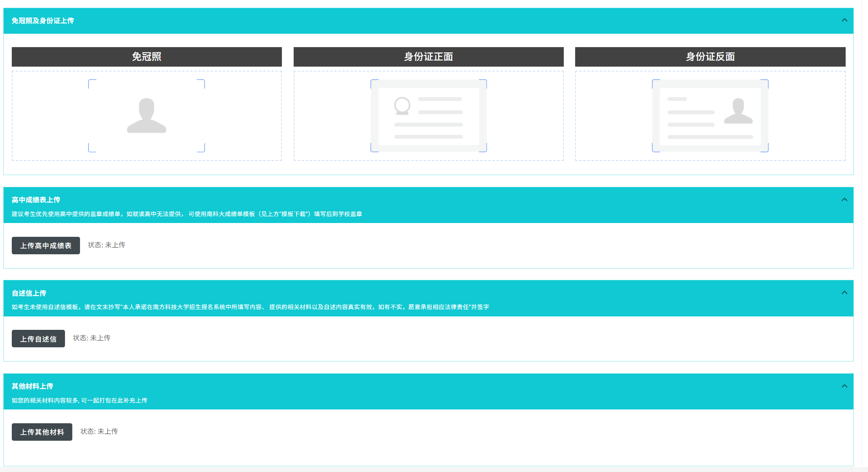Click the 身份证正面 dark header bar
868x472 pixels.
click(x=429, y=57)
